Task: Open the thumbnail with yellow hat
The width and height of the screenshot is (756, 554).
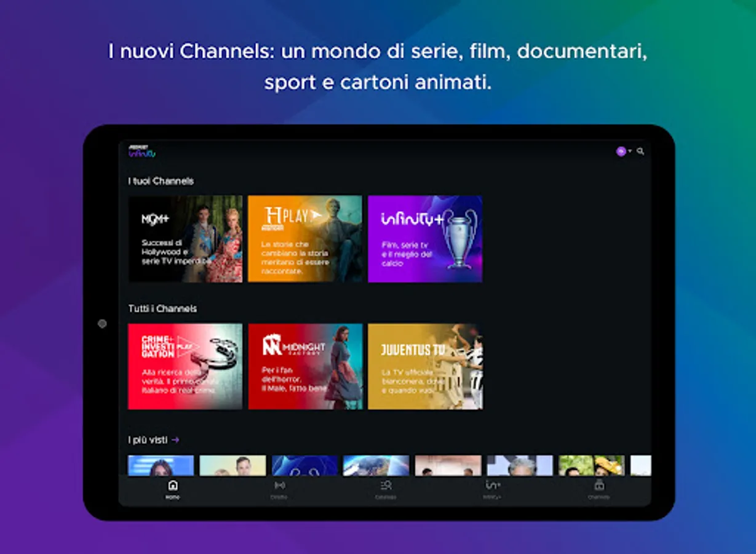Action: point(592,465)
